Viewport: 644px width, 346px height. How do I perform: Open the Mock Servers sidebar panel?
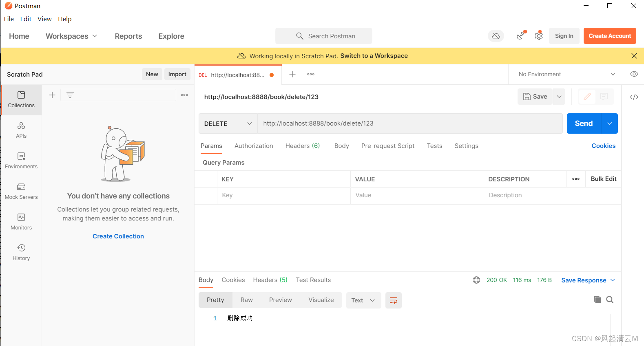click(x=21, y=192)
